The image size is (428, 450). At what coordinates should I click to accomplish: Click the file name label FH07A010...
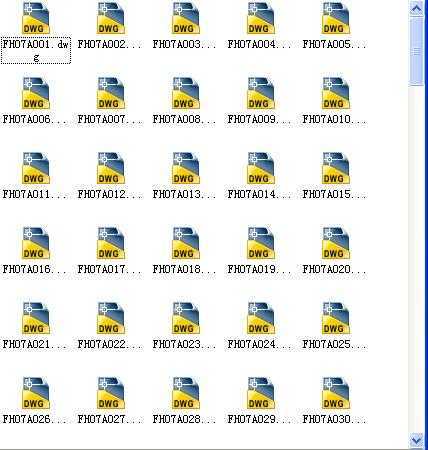coord(334,119)
